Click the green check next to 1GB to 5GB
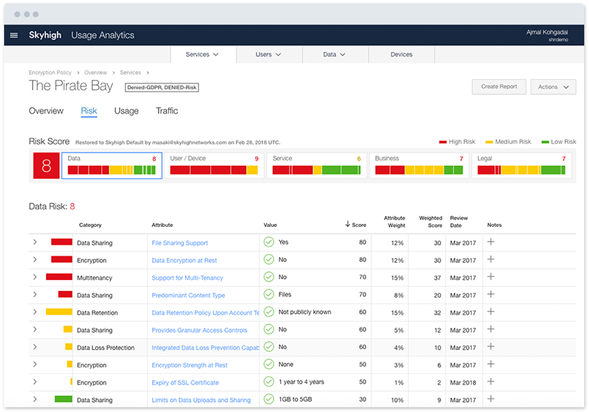 [x=269, y=399]
